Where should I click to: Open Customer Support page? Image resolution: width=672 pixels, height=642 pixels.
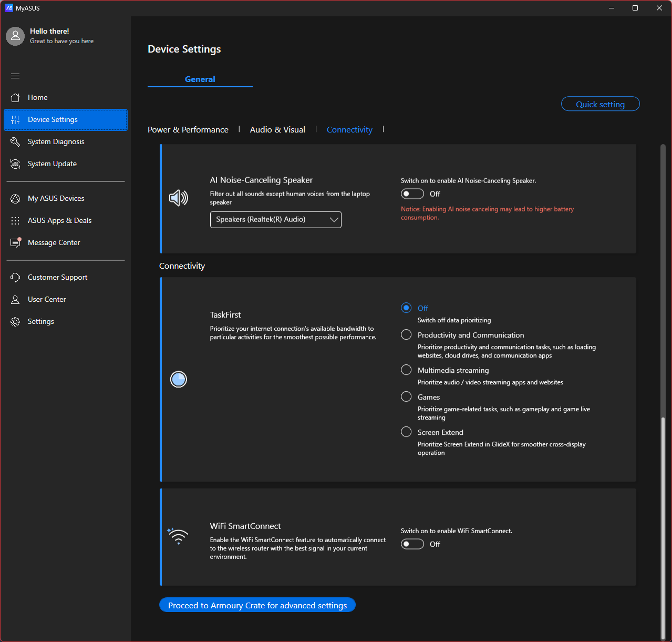pyautogui.click(x=66, y=277)
